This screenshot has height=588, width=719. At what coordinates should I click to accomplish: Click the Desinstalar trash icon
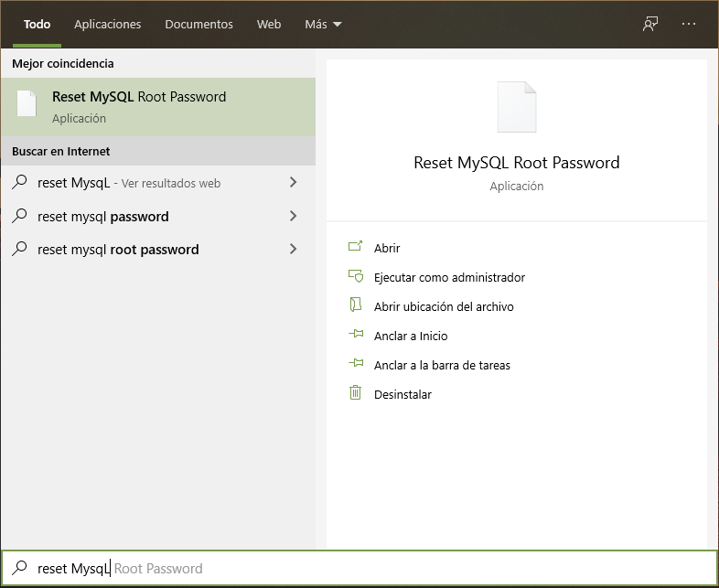(x=356, y=394)
